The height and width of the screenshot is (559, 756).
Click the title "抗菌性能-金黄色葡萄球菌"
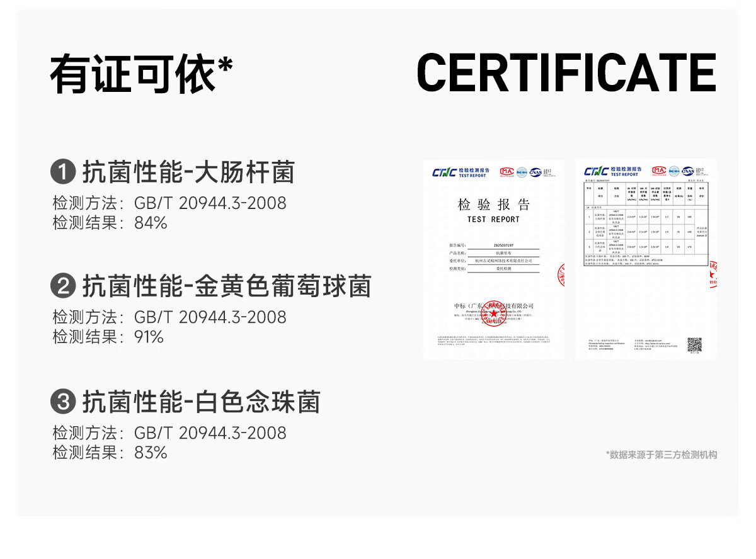(227, 287)
